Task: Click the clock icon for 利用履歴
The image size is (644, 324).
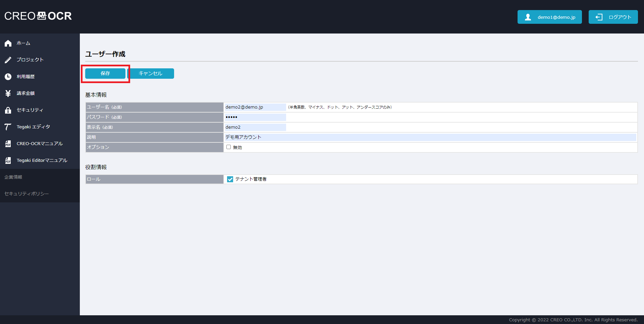Action: (8, 77)
